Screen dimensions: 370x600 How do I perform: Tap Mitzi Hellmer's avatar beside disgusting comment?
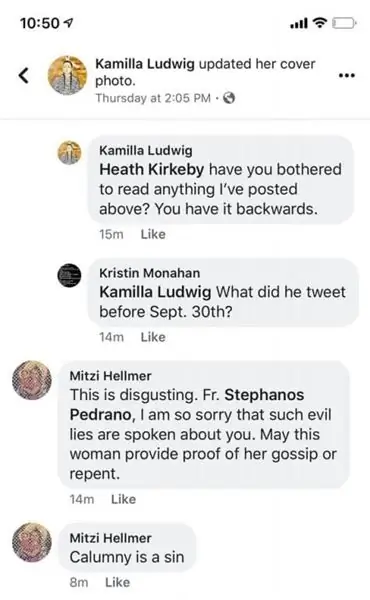[x=32, y=380]
